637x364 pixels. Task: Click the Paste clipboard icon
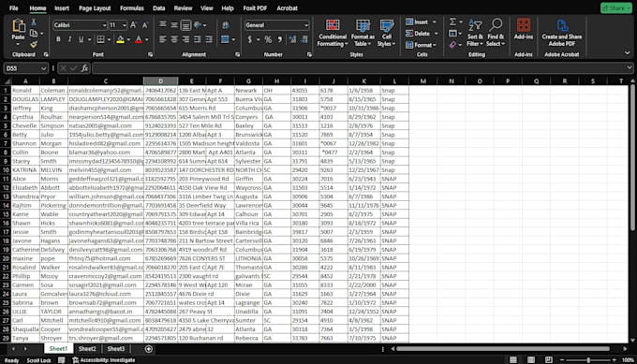19,26
